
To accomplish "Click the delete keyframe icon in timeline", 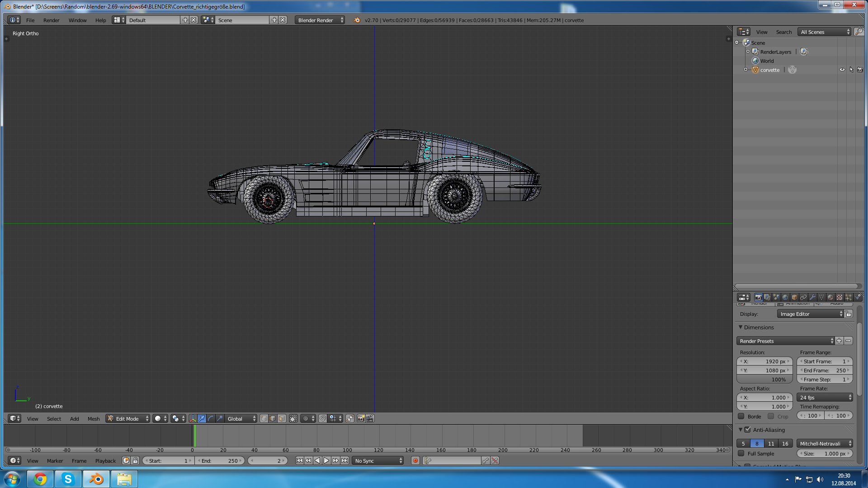I will 495,460.
